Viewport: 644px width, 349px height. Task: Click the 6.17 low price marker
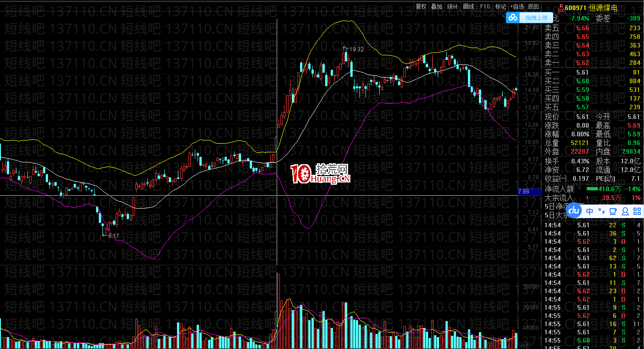click(x=113, y=236)
